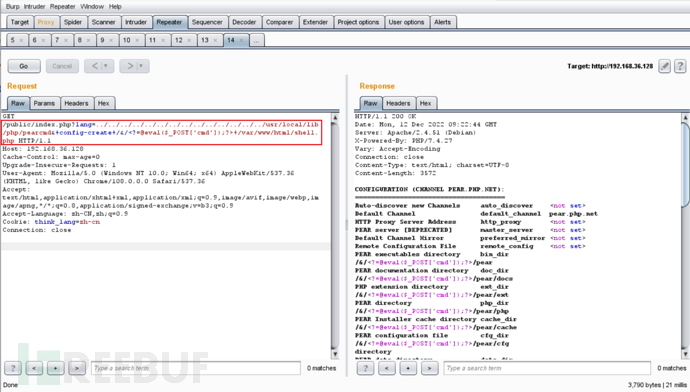Go back to previous request in history

(x=94, y=66)
